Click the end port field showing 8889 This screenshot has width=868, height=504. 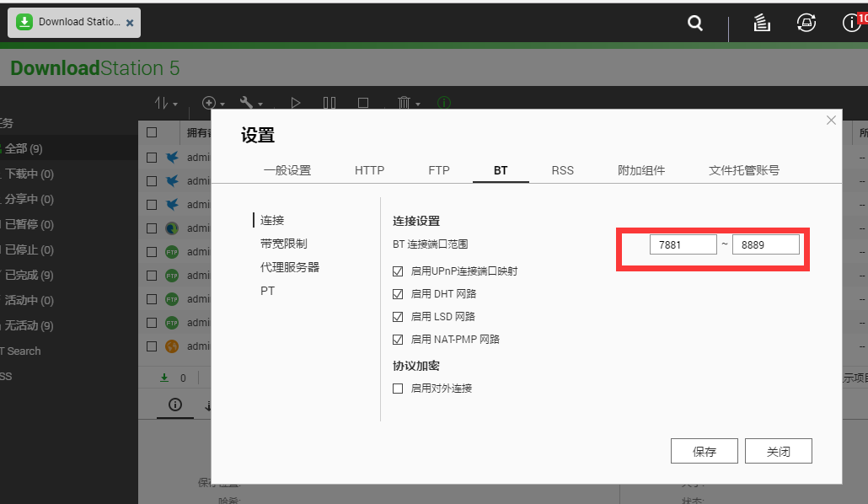tap(765, 244)
